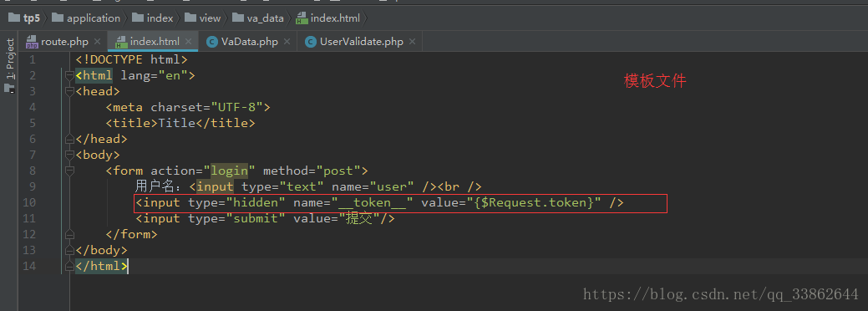Click the HTML file icon on index.html tab

pos(121,42)
